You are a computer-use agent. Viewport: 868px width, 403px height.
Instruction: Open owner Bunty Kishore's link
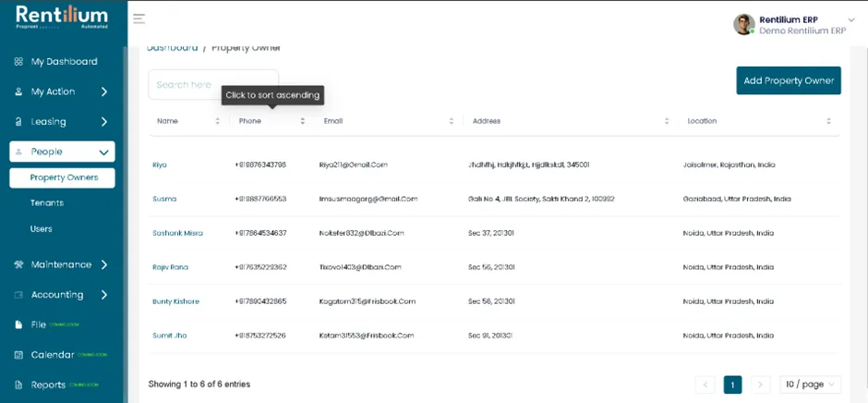(x=175, y=301)
